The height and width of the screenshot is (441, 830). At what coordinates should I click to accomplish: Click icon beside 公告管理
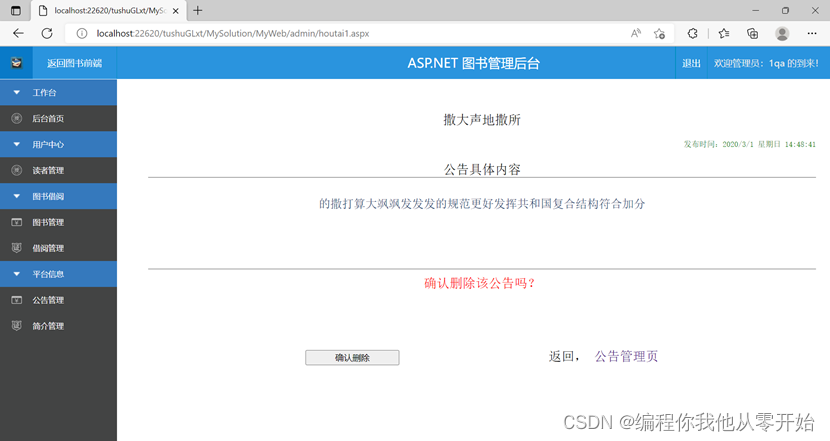point(16,300)
